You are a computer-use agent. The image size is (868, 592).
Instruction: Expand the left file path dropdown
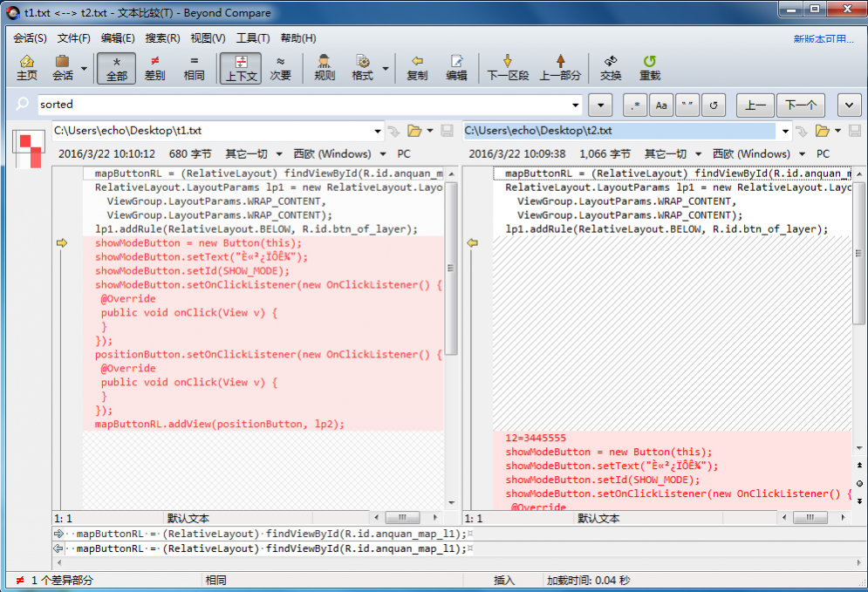tap(378, 131)
